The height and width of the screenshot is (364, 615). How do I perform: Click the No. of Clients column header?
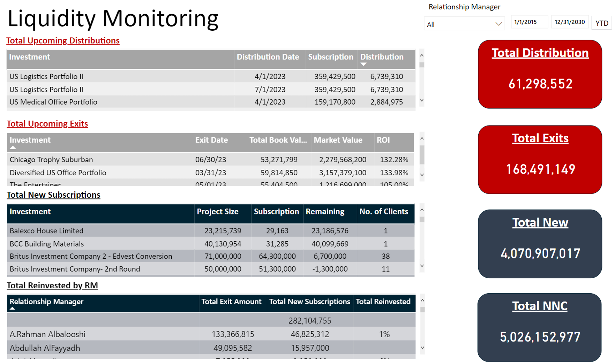tap(383, 212)
